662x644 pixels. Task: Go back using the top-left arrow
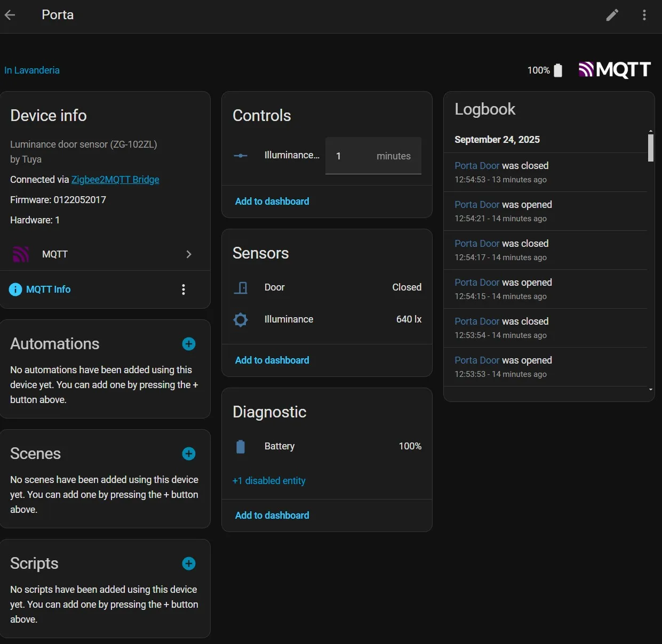point(10,15)
